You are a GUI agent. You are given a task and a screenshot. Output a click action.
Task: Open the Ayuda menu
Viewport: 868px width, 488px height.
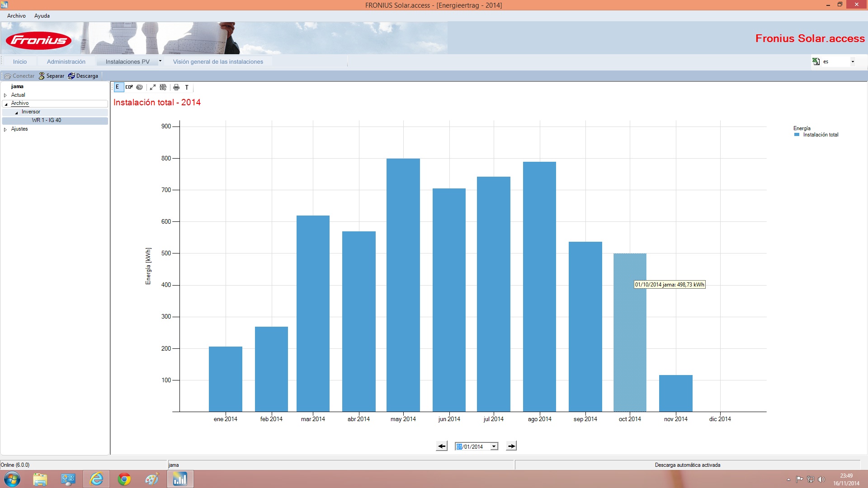[42, 16]
